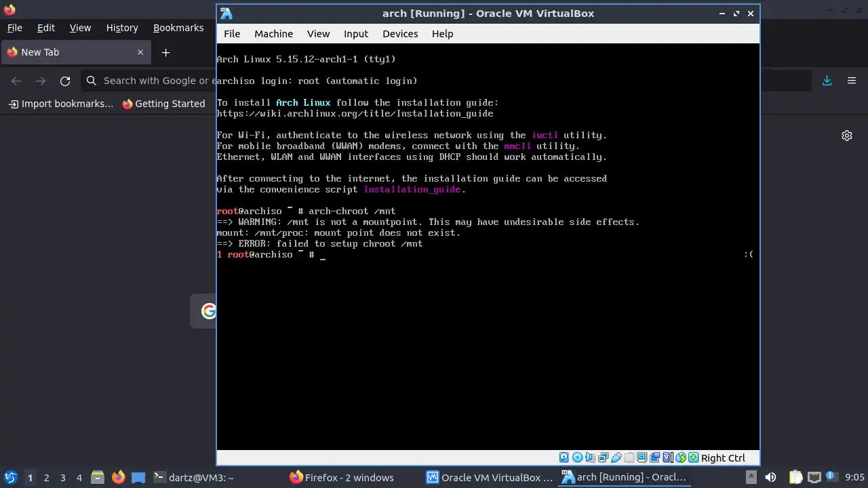This screenshot has width=868, height=488.
Task: Click the 9:05 clock in panel
Action: (x=854, y=478)
